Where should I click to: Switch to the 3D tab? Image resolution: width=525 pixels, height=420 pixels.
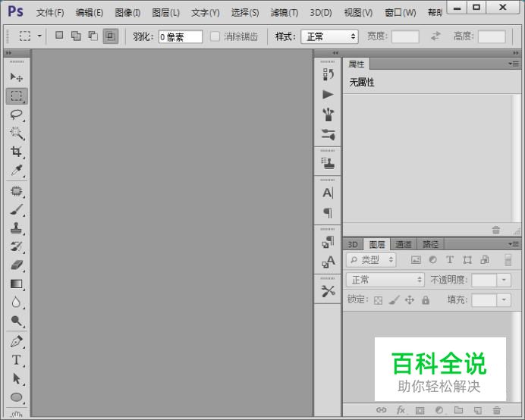point(353,244)
